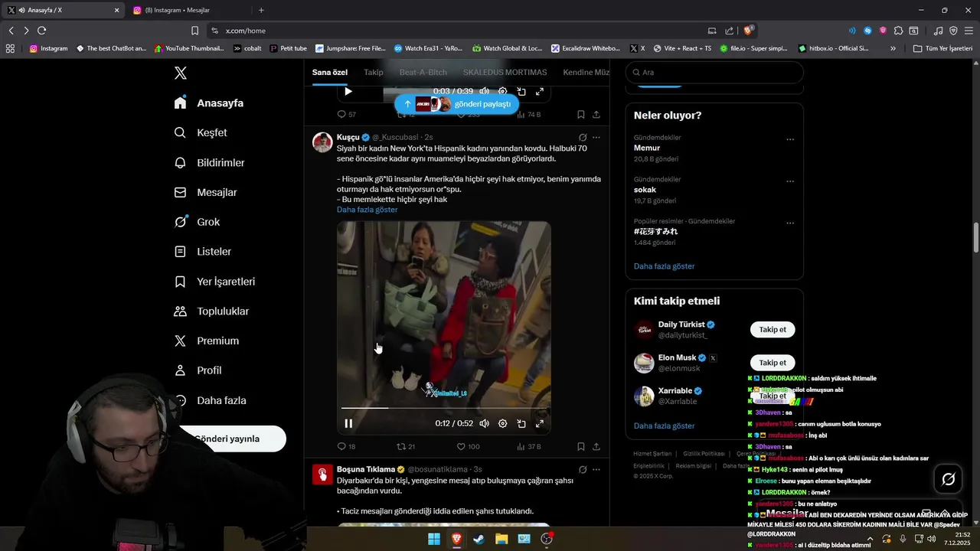
Task: Open Grok from the sidebar
Action: (198, 222)
